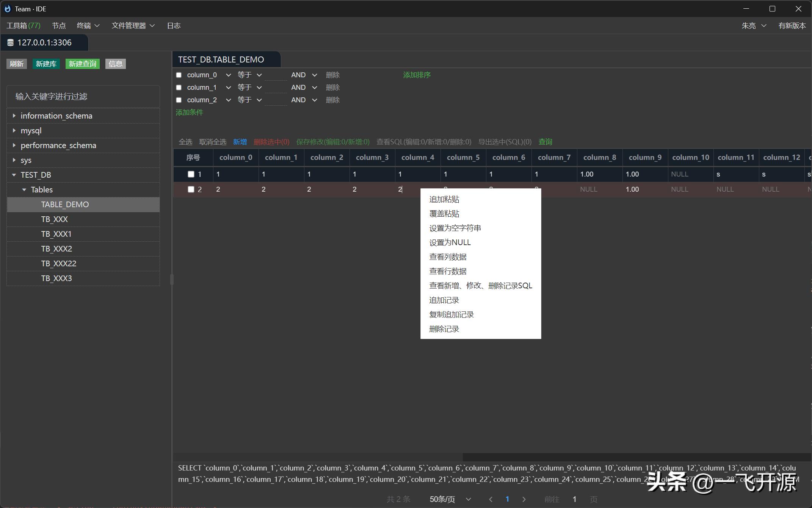
Task: Click next page arrow in pagination
Action: pyautogui.click(x=524, y=499)
